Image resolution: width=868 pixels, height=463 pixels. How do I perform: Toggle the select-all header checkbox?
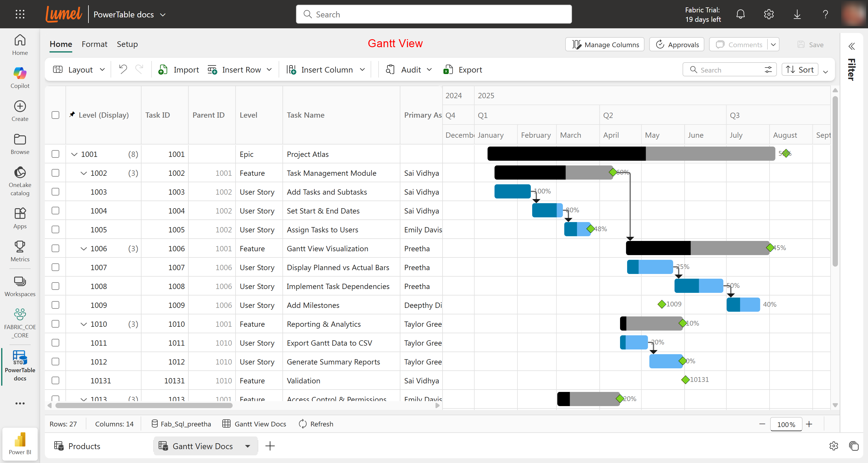pos(56,115)
